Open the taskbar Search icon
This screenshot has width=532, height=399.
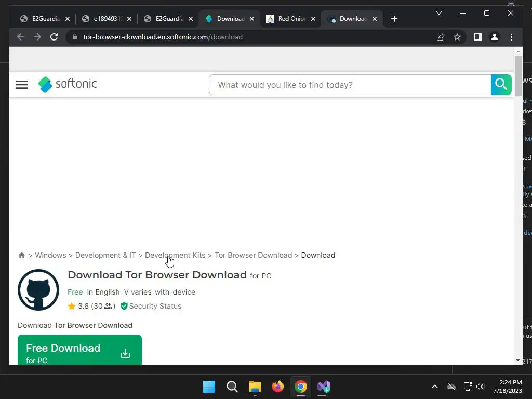232,387
